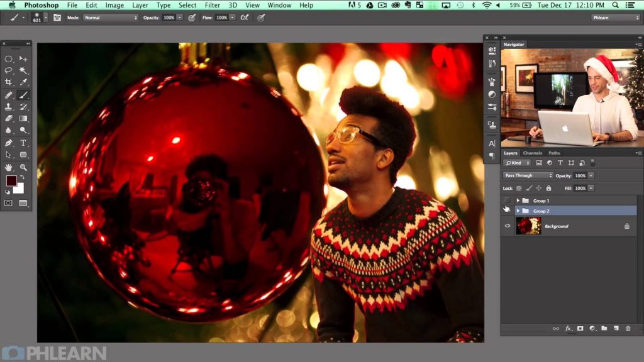The width and height of the screenshot is (644, 362).
Task: Click the dark red foreground color swatch
Action: pos(11,181)
